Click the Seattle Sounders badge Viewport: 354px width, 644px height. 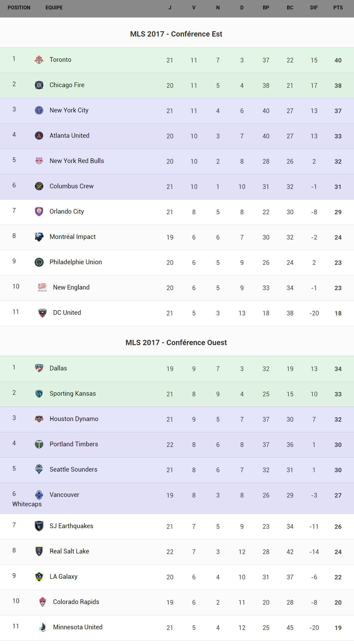click(x=39, y=469)
